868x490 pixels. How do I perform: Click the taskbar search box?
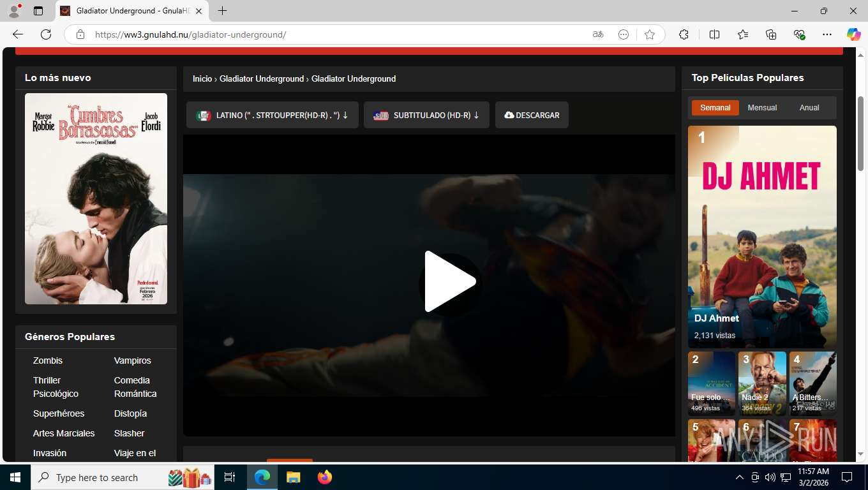[x=123, y=477]
